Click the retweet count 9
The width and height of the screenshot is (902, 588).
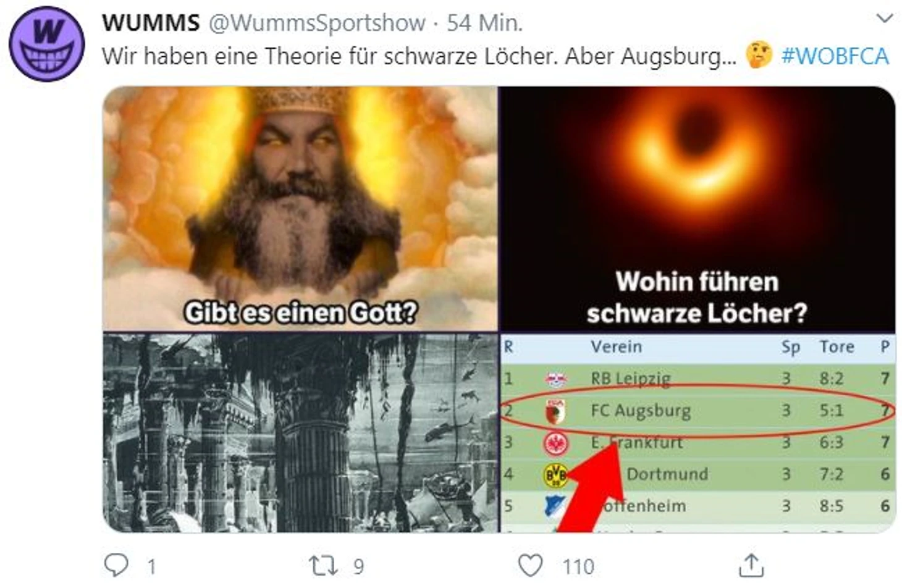[x=358, y=566]
